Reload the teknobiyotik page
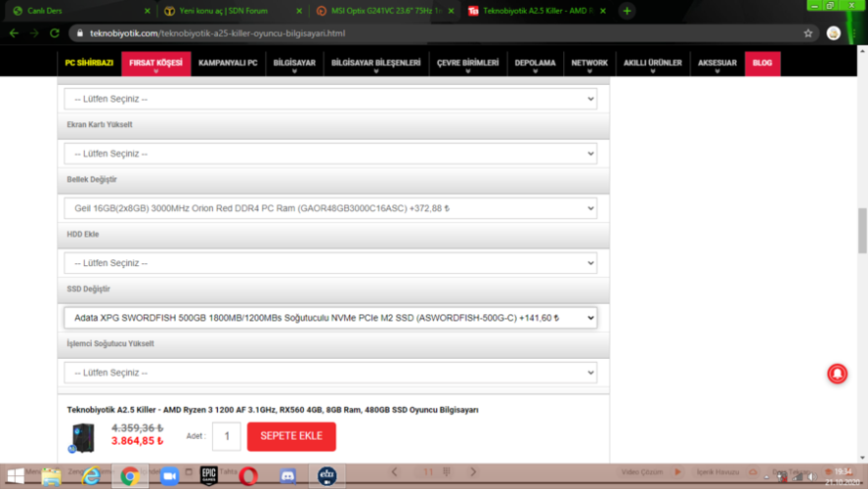The image size is (868, 489). click(x=55, y=33)
